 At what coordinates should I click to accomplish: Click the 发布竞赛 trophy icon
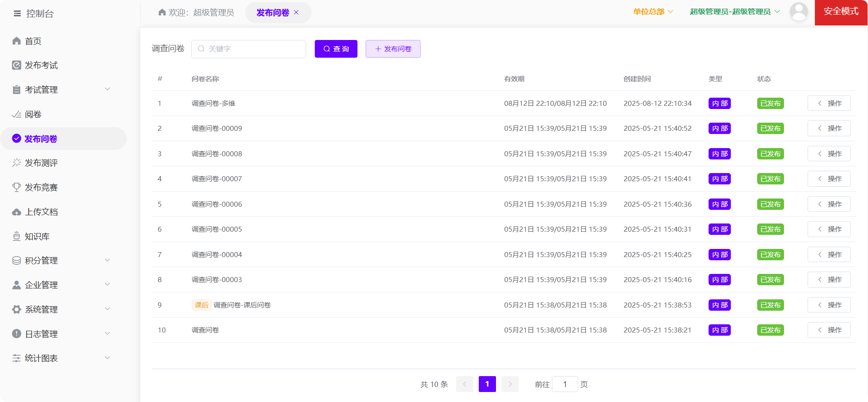pyautogui.click(x=17, y=187)
